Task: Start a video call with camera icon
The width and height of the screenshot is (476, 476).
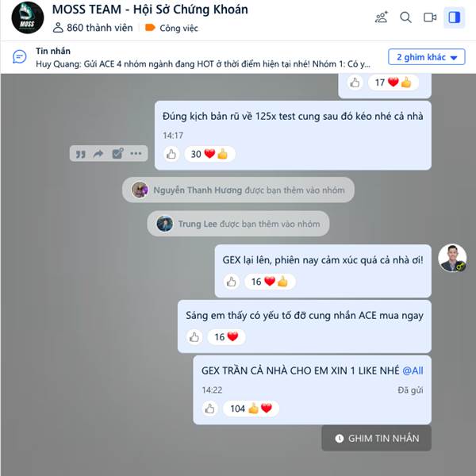Action: pos(430,17)
